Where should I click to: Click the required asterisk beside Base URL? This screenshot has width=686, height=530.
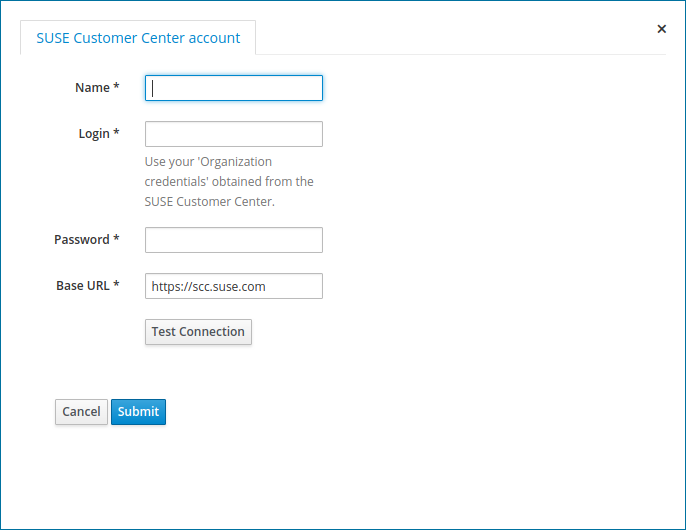point(116,286)
